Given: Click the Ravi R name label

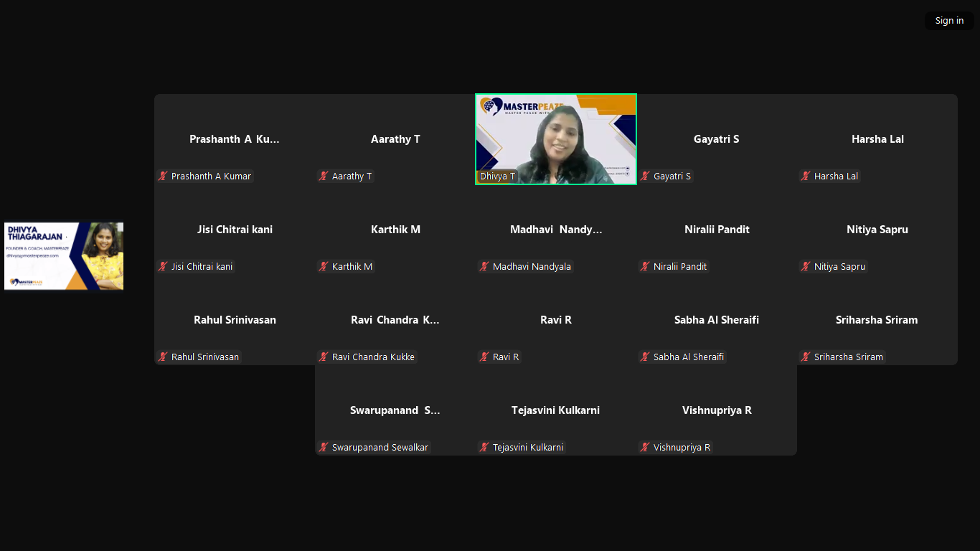Looking at the screenshot, I should pos(504,357).
